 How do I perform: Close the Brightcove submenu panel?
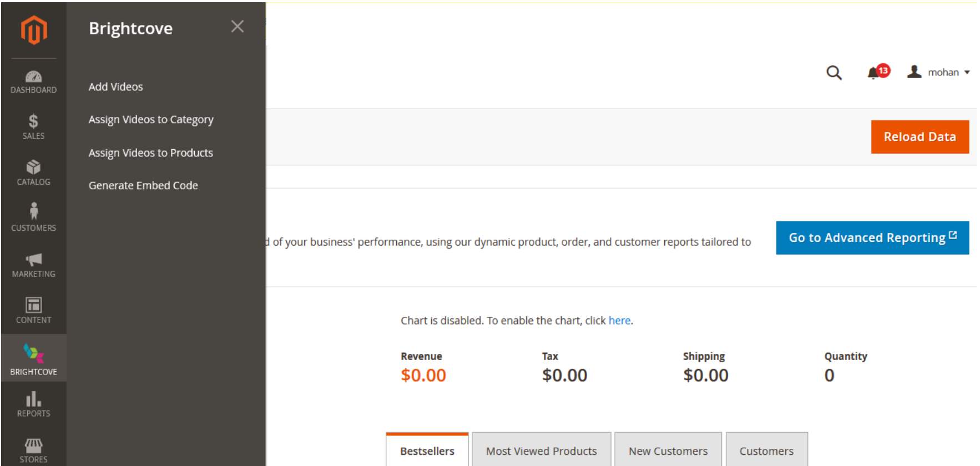[238, 27]
